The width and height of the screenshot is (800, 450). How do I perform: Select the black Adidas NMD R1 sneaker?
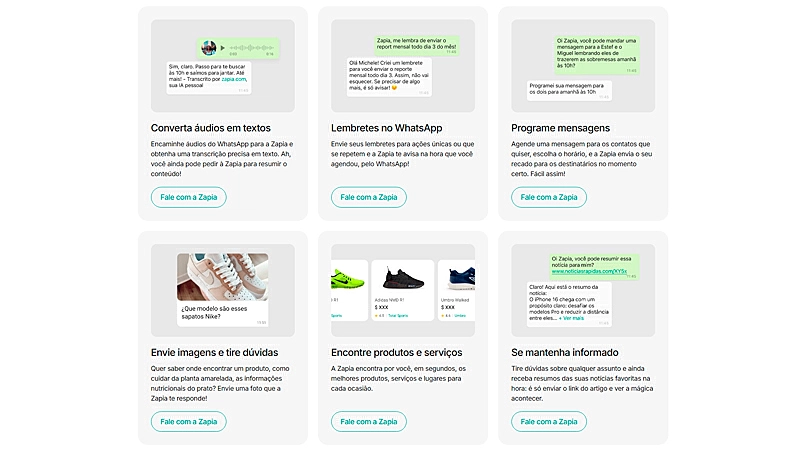tap(402, 280)
